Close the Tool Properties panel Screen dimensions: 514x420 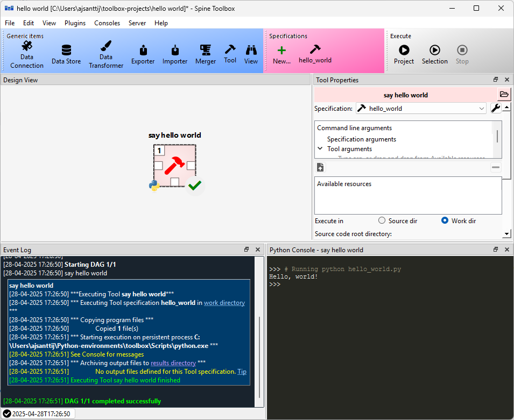click(x=507, y=80)
